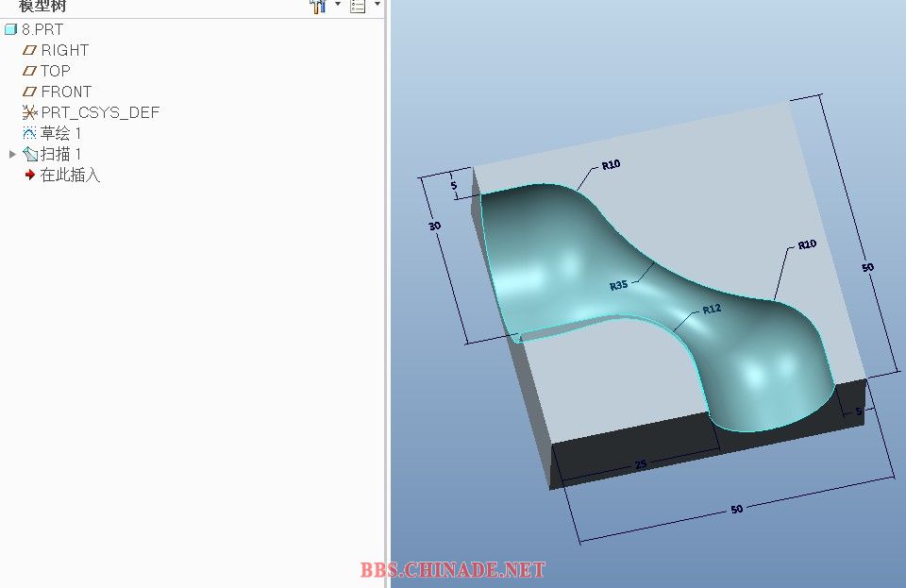This screenshot has width=906, height=588.
Task: Expand the 扫描 1 sweep feature node
Action: tap(12, 154)
